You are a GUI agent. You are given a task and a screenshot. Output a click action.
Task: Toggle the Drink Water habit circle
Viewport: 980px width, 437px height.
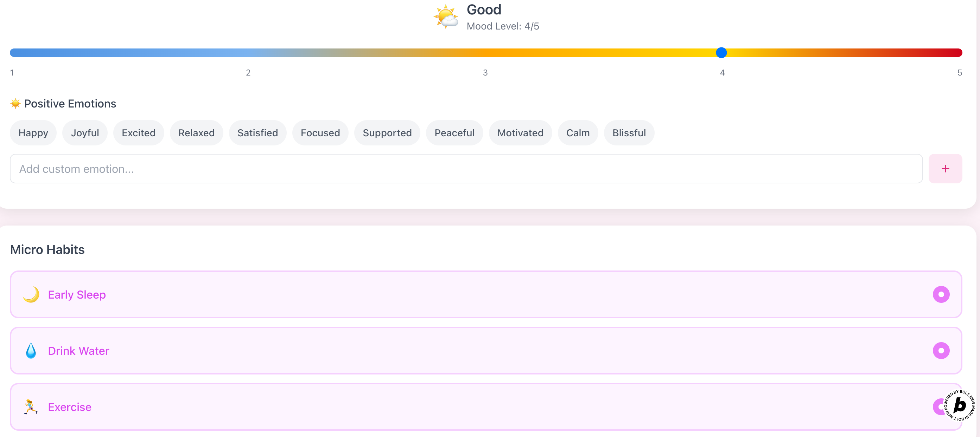[941, 350]
